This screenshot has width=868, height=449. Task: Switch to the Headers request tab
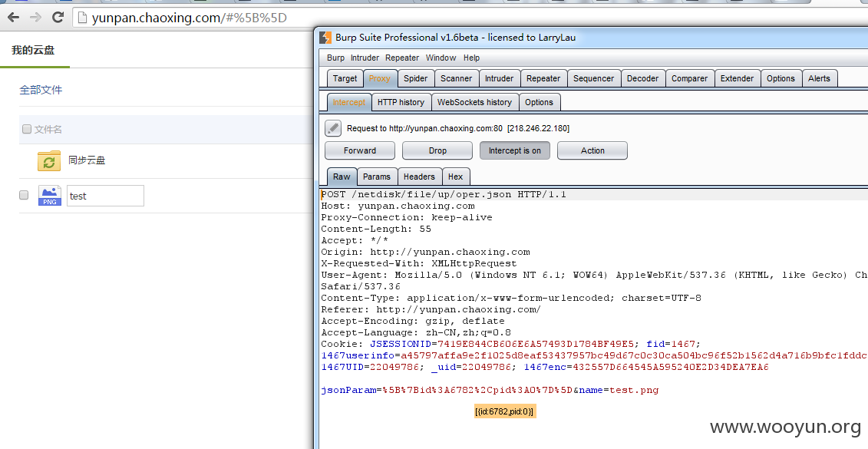click(x=419, y=177)
